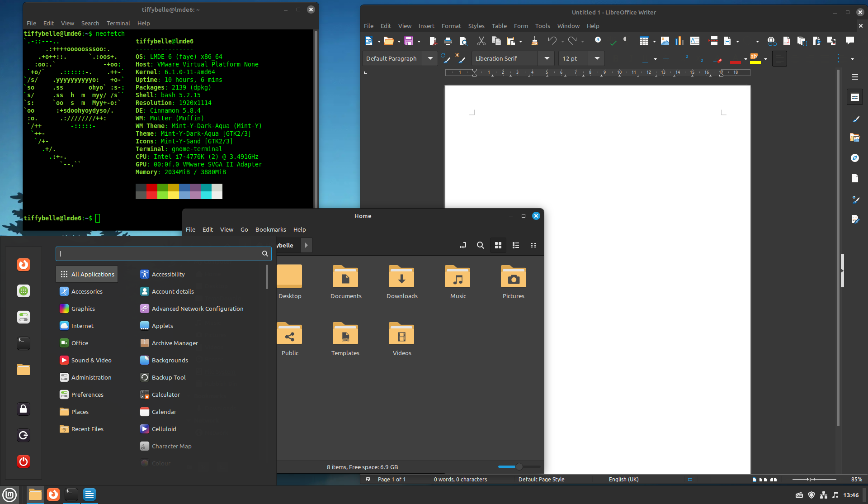
Task: Open the Gallery deck in Writer sidebar
Action: point(854,138)
